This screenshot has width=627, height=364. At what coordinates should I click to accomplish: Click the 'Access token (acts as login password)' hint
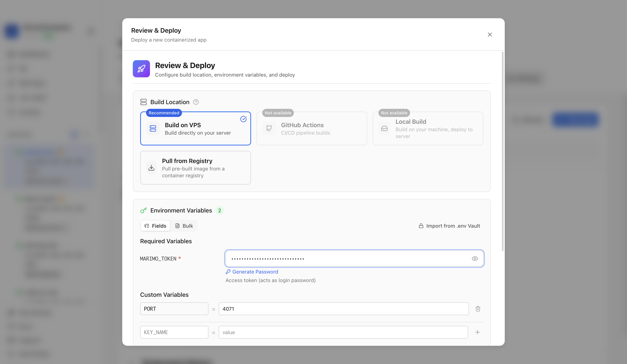click(270, 280)
